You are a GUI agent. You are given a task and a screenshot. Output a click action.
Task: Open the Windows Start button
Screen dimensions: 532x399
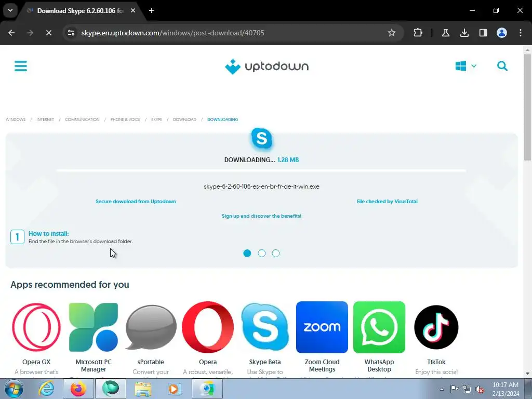tap(14, 389)
